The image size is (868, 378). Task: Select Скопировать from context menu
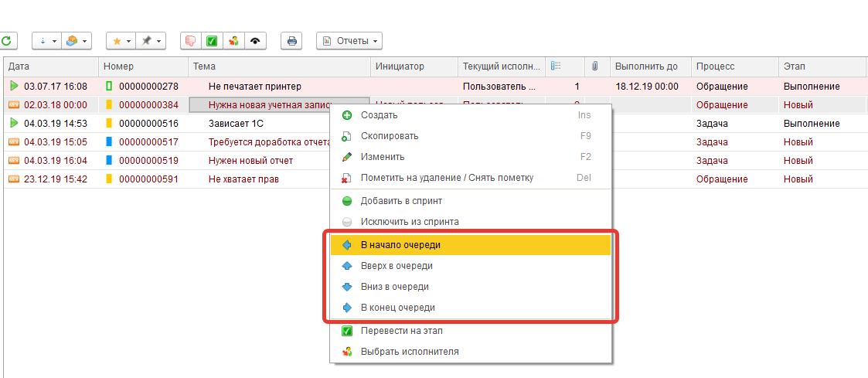[390, 136]
